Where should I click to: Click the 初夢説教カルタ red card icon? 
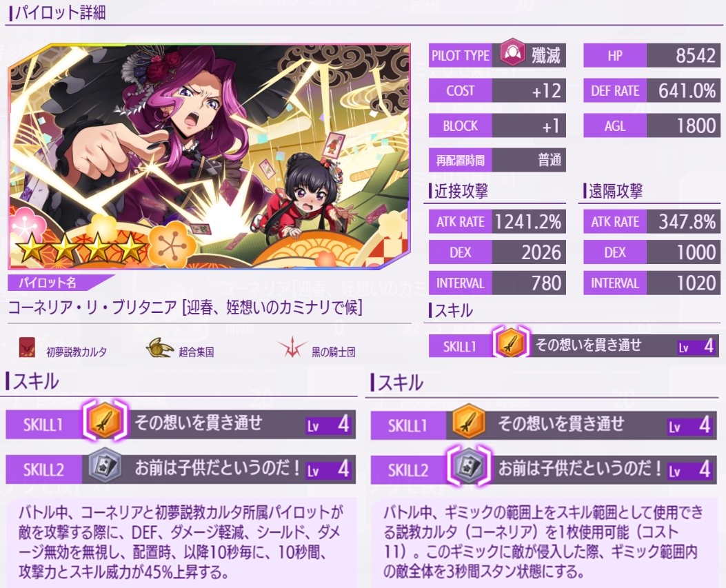click(x=27, y=347)
